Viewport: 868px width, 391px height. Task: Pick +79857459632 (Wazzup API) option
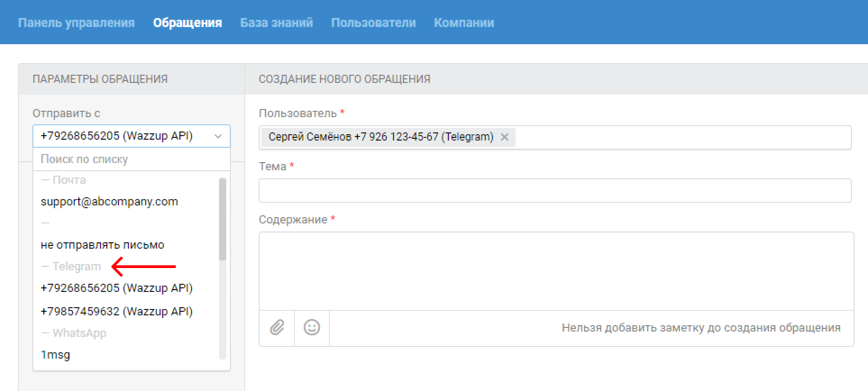[117, 311]
